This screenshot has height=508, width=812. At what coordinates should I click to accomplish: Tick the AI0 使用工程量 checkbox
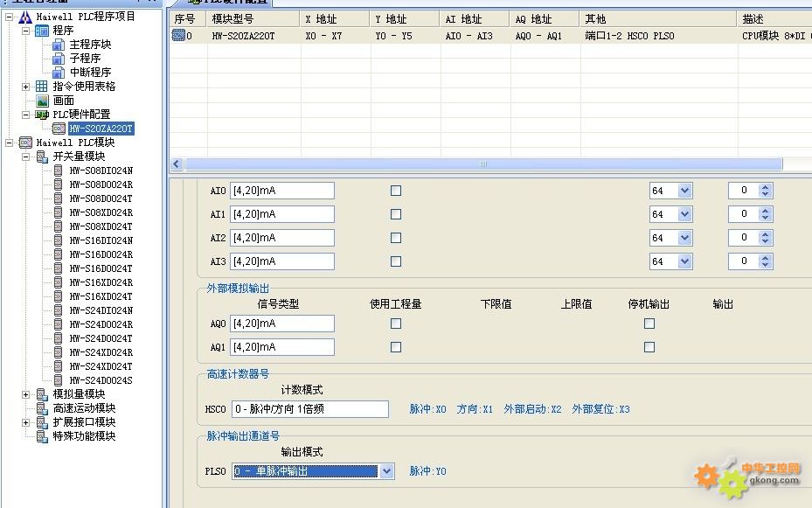coord(396,191)
